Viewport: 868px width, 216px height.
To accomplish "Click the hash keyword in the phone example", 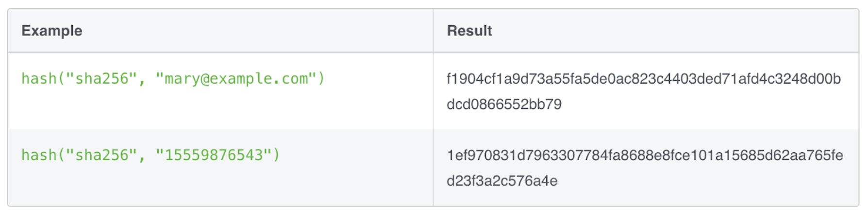I will coord(39,155).
